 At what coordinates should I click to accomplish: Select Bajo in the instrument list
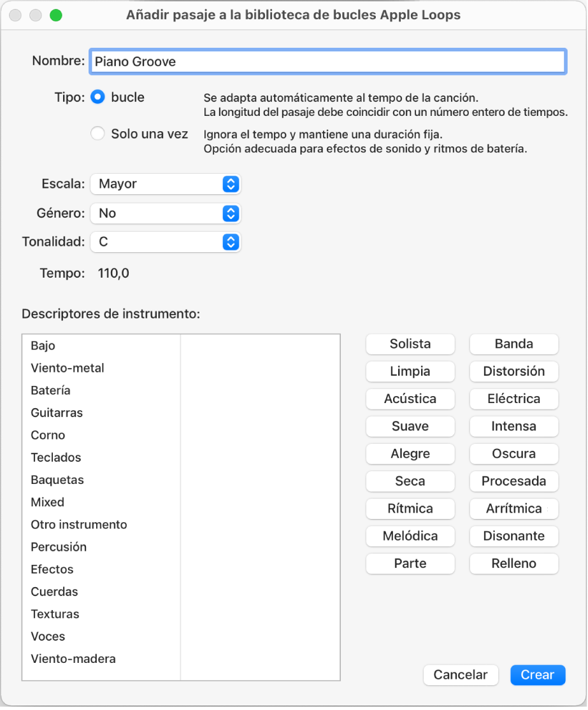(x=43, y=346)
